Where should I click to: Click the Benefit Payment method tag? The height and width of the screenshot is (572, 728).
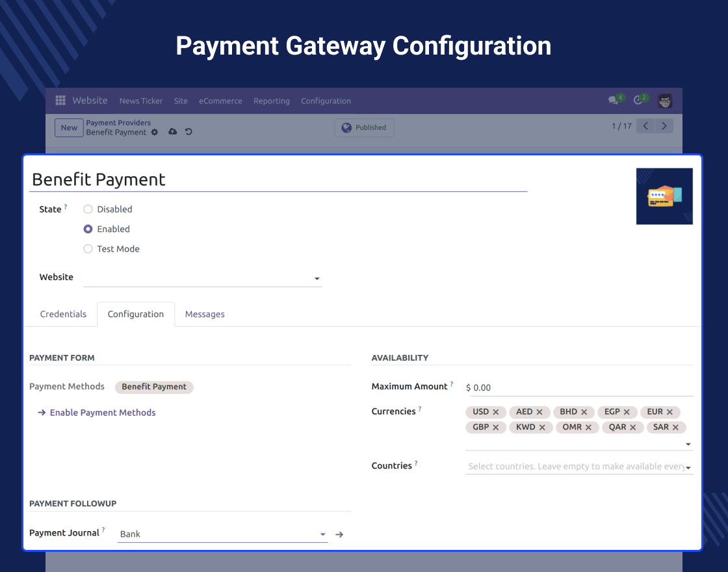tap(154, 387)
